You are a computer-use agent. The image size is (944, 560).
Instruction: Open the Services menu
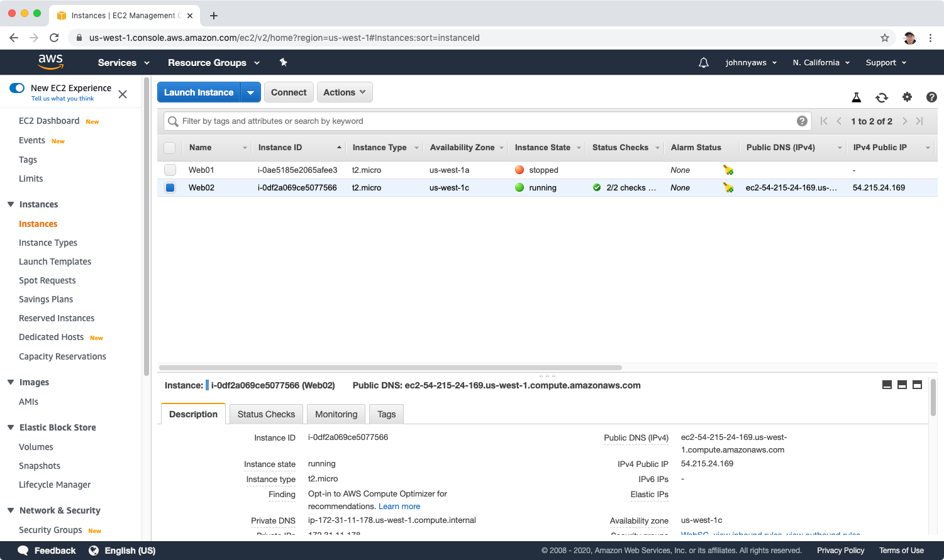coord(124,63)
